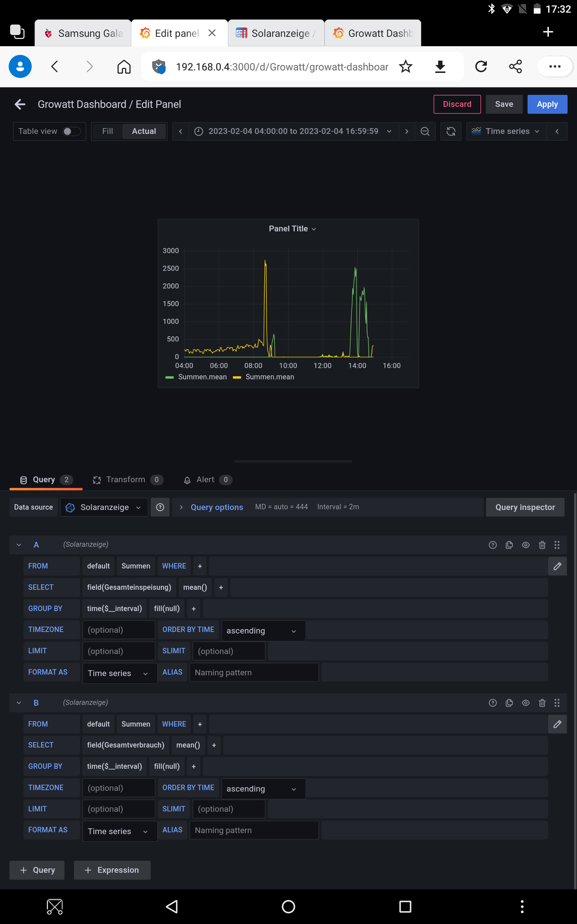Bookmark the page with the star icon
577x924 pixels.
coord(405,67)
